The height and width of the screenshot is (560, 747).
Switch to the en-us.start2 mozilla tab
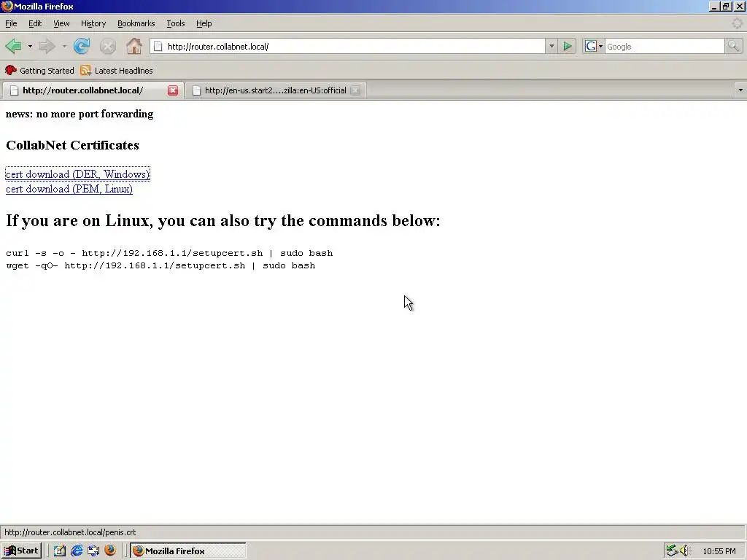pyautogui.click(x=275, y=90)
